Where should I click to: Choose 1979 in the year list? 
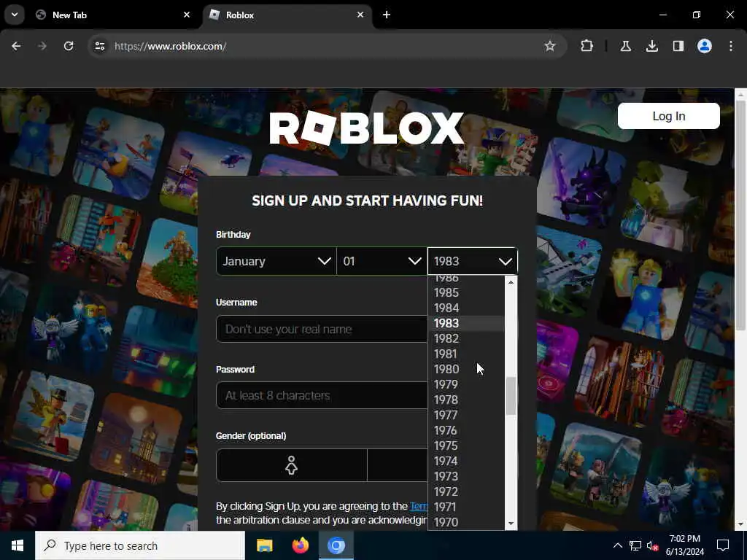click(466, 384)
